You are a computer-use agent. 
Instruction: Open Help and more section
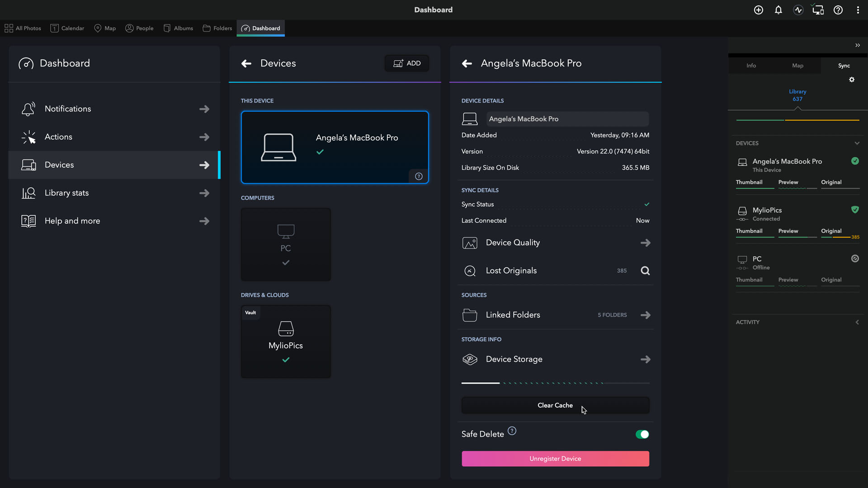pyautogui.click(x=114, y=221)
